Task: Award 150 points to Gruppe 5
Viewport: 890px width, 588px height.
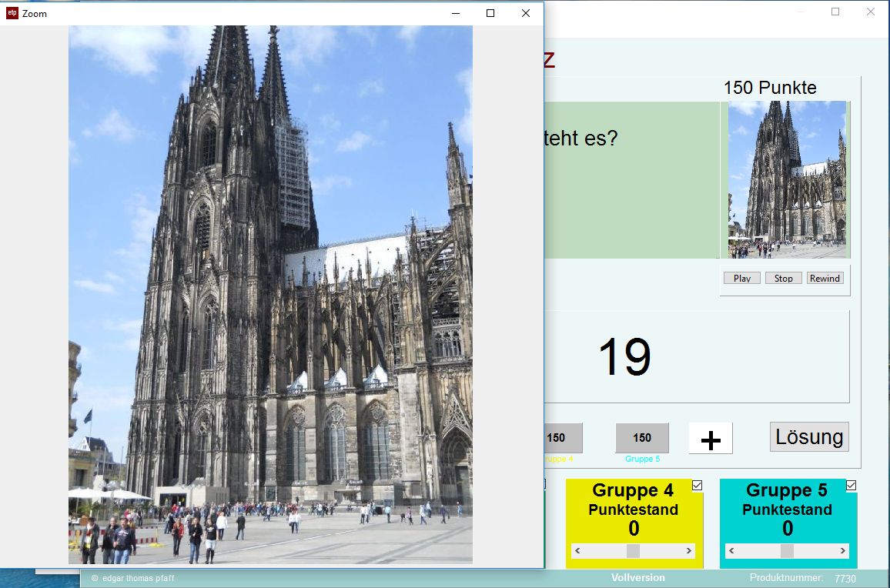Action: coord(642,438)
